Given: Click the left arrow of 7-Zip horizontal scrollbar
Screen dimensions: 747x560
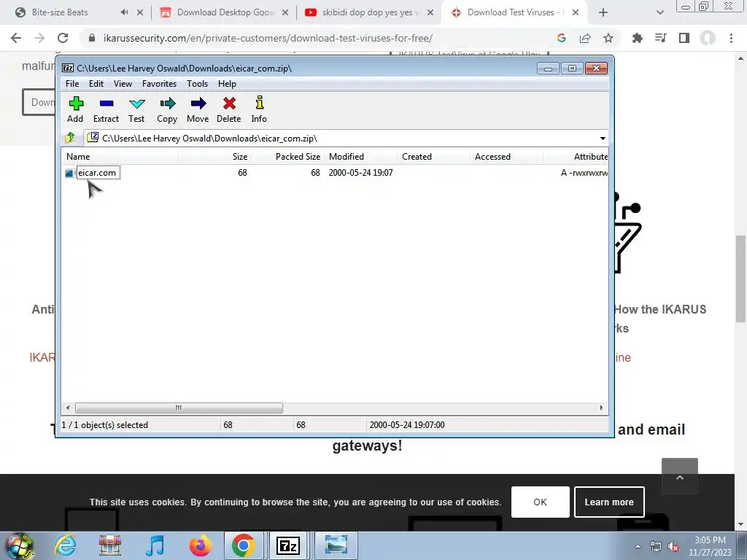Looking at the screenshot, I should (x=68, y=408).
